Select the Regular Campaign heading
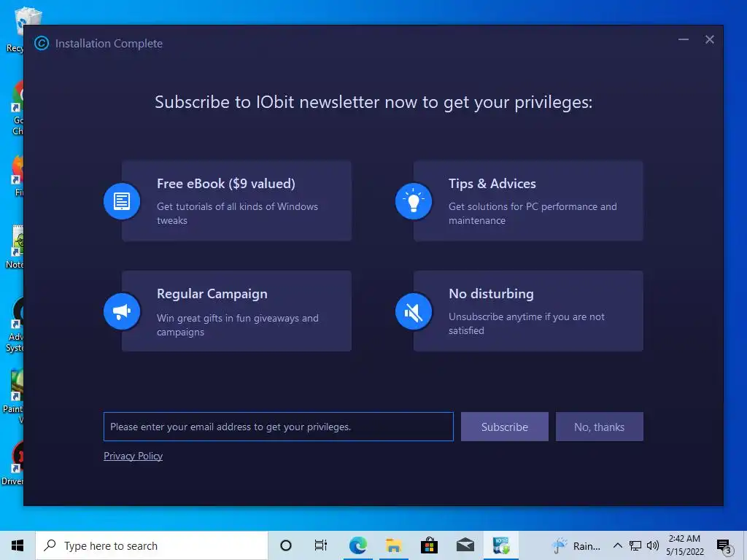747x560 pixels. click(212, 294)
